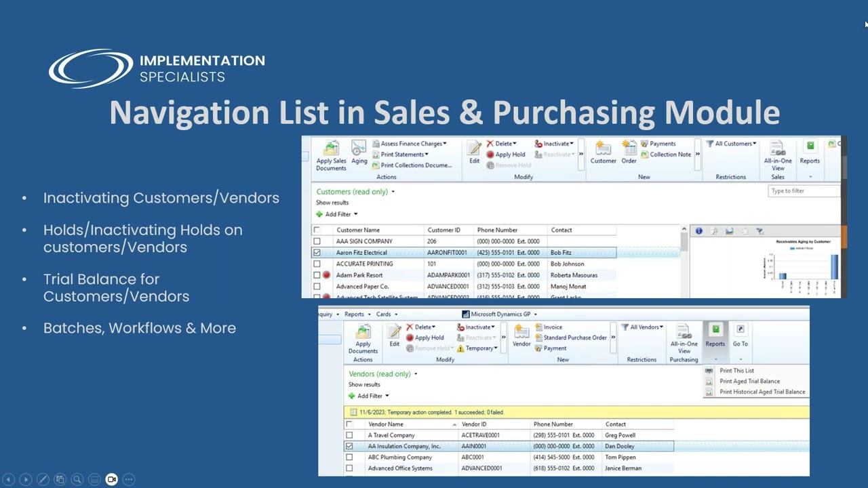Viewport: 868px width, 488px height.
Task: Open the Aging action in Customers list
Action: click(359, 153)
